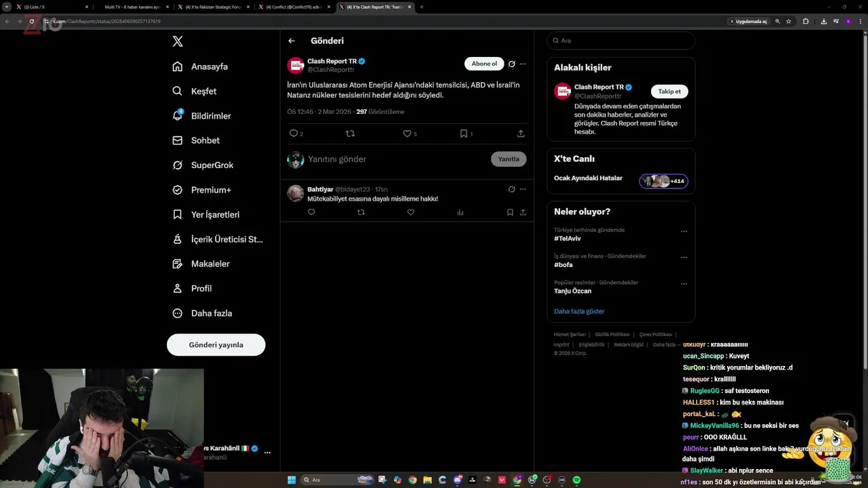Bookmark the Clash Report TR post

[x=464, y=134]
